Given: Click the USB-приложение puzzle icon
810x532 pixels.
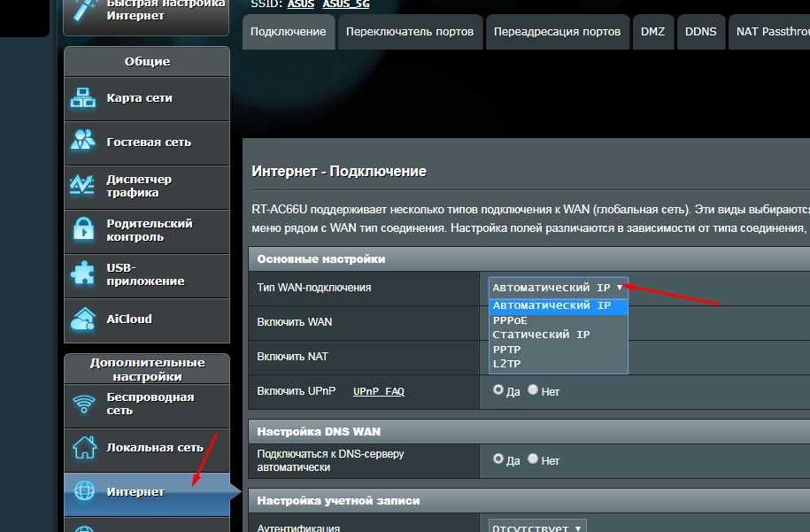Looking at the screenshot, I should (x=82, y=274).
